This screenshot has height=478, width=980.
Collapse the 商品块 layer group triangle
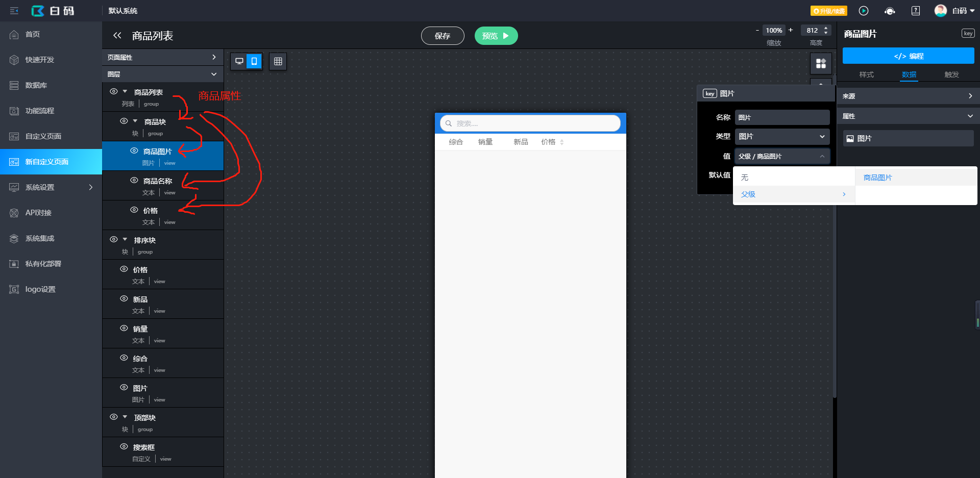pos(135,121)
